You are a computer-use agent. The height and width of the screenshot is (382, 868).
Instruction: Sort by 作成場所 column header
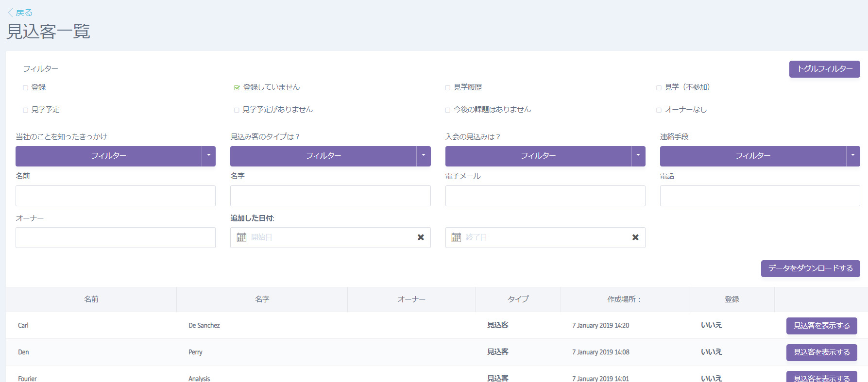click(x=625, y=299)
